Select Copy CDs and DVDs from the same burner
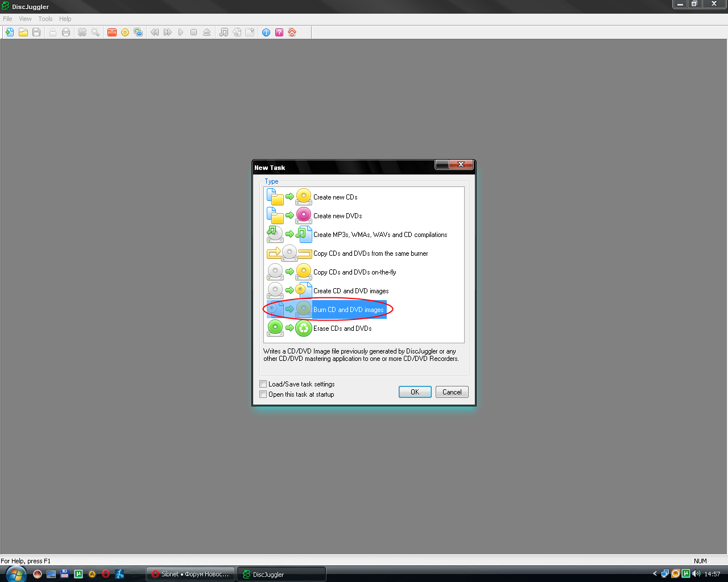 point(348,253)
